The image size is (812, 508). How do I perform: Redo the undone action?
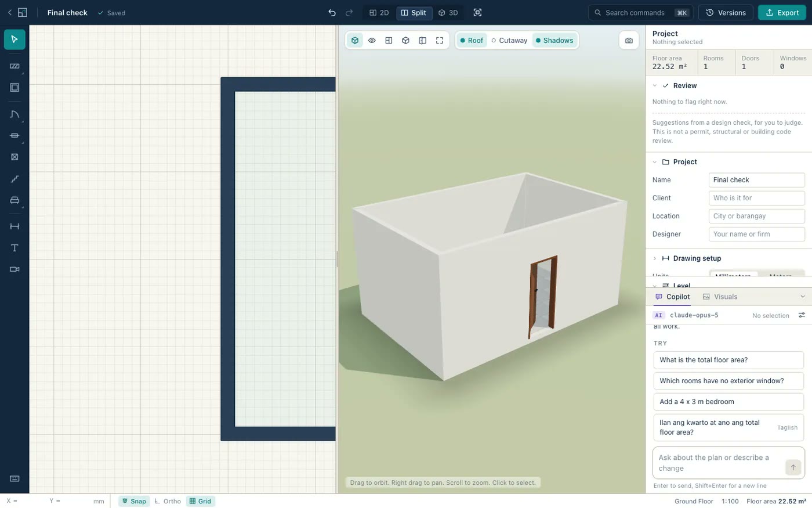pyautogui.click(x=349, y=13)
